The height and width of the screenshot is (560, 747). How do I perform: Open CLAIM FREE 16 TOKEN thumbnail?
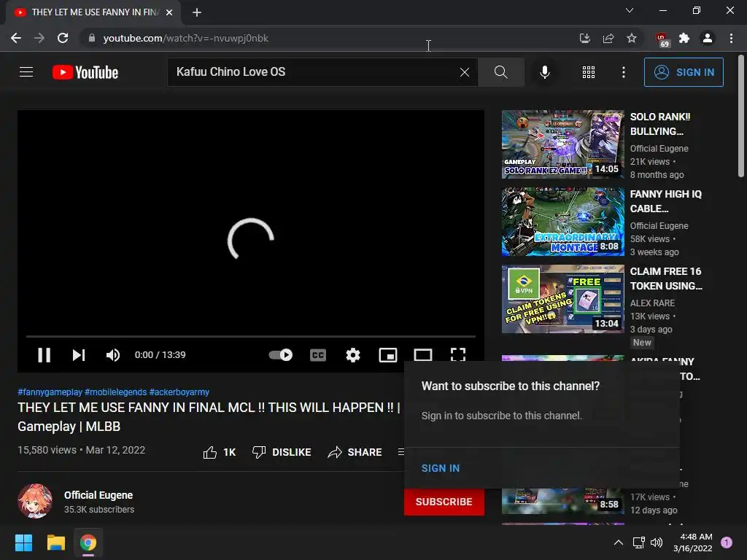[562, 298]
